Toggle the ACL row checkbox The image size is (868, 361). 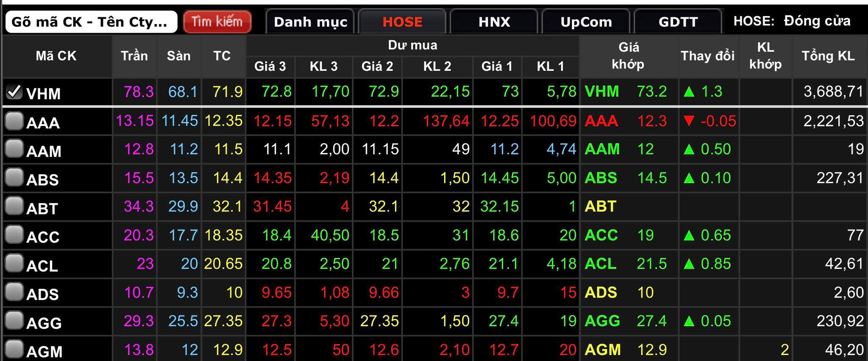[14, 264]
